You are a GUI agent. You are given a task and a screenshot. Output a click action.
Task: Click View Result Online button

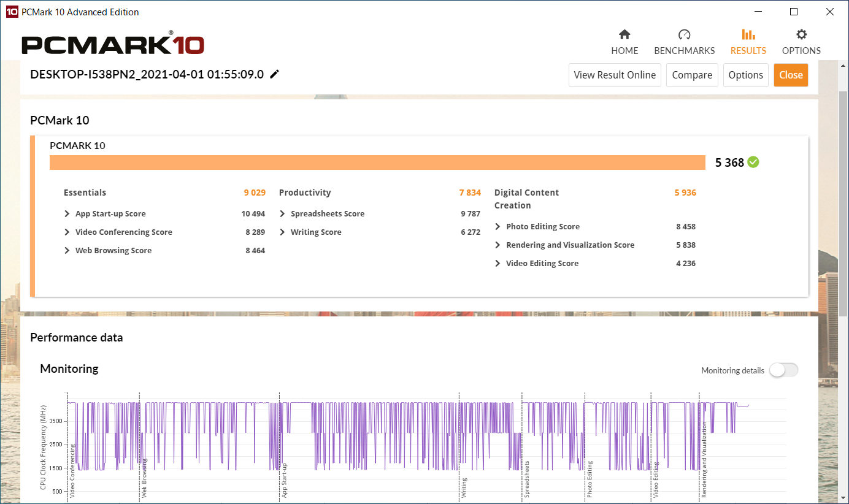pyautogui.click(x=615, y=75)
